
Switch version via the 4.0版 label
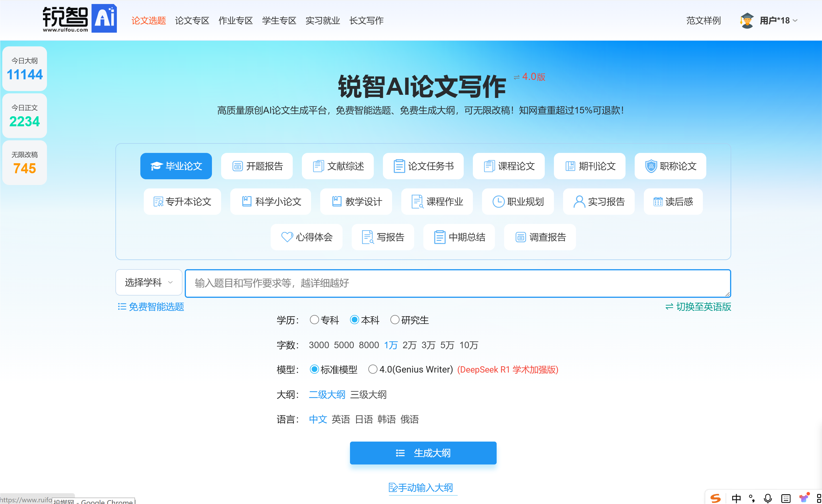[x=529, y=77]
